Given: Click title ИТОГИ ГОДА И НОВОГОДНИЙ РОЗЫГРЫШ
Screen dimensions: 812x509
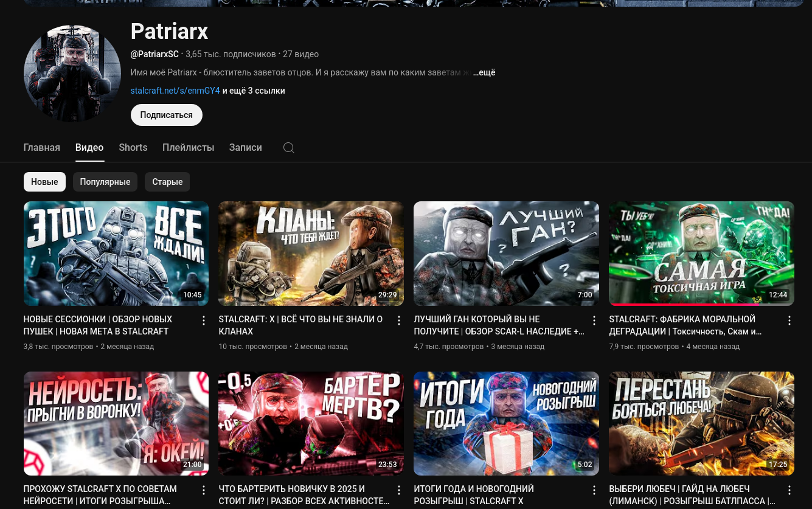Looking at the screenshot, I should pyautogui.click(x=474, y=495).
